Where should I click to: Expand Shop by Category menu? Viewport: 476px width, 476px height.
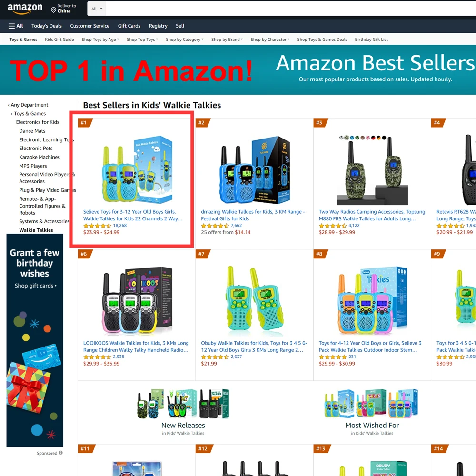[185, 40]
